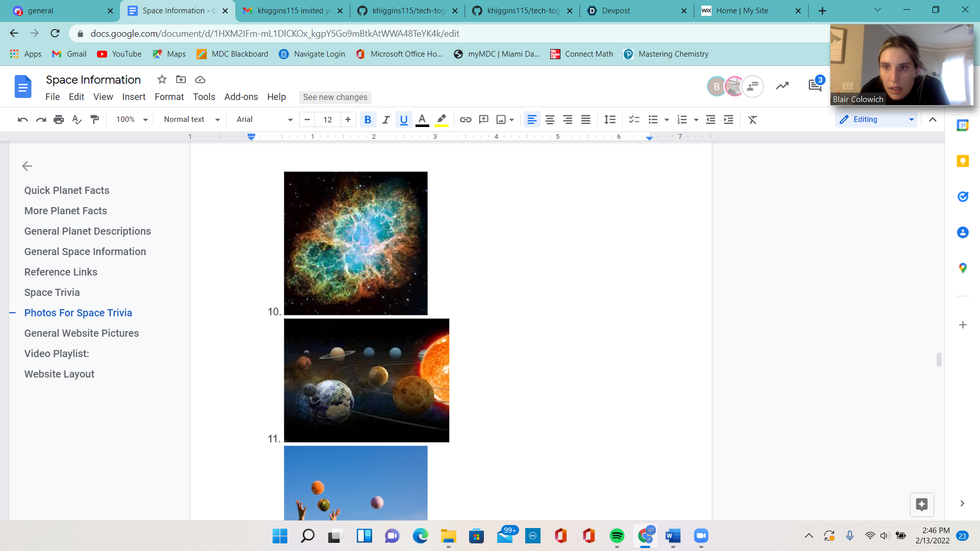Open the line spacing tool
980x551 pixels.
609,119
